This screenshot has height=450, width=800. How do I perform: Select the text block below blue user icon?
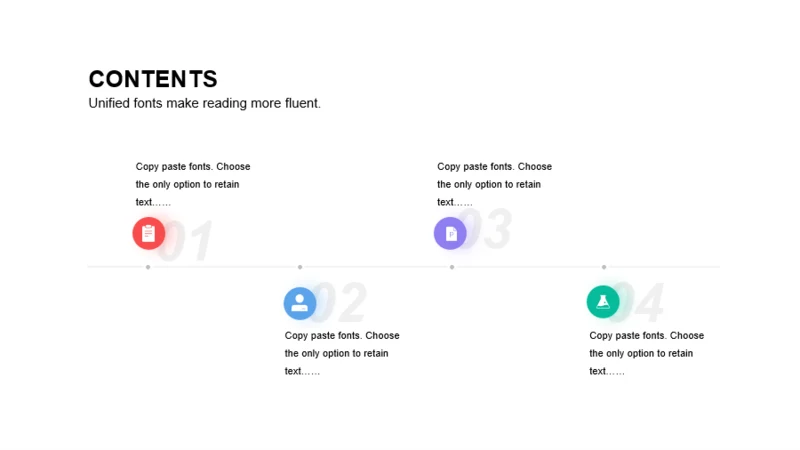click(342, 353)
